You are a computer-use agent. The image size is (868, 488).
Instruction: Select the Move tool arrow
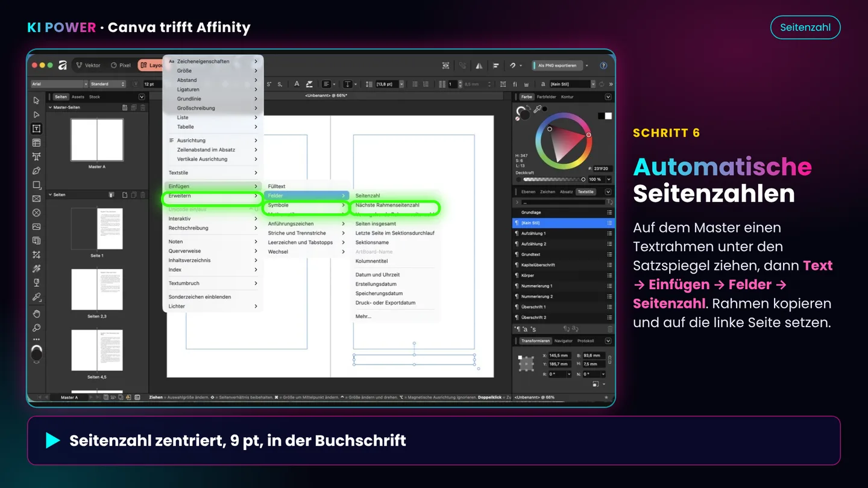(x=37, y=101)
